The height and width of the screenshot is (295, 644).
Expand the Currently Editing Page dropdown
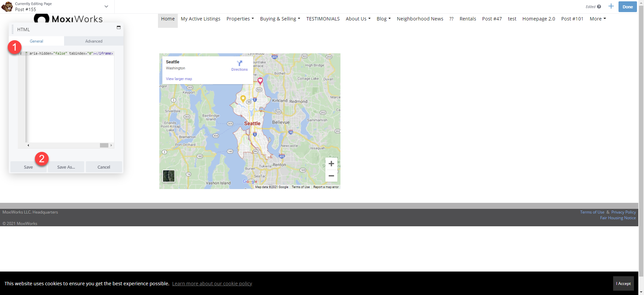(106, 7)
